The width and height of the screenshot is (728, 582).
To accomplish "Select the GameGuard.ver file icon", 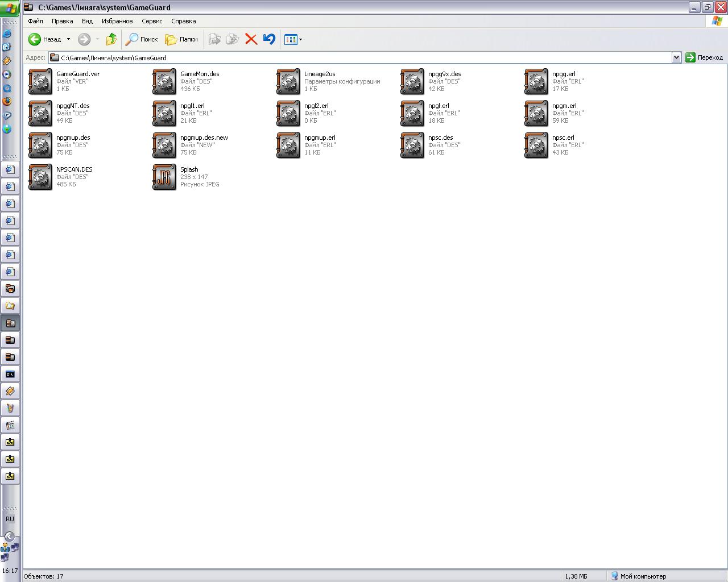I will tap(40, 81).
